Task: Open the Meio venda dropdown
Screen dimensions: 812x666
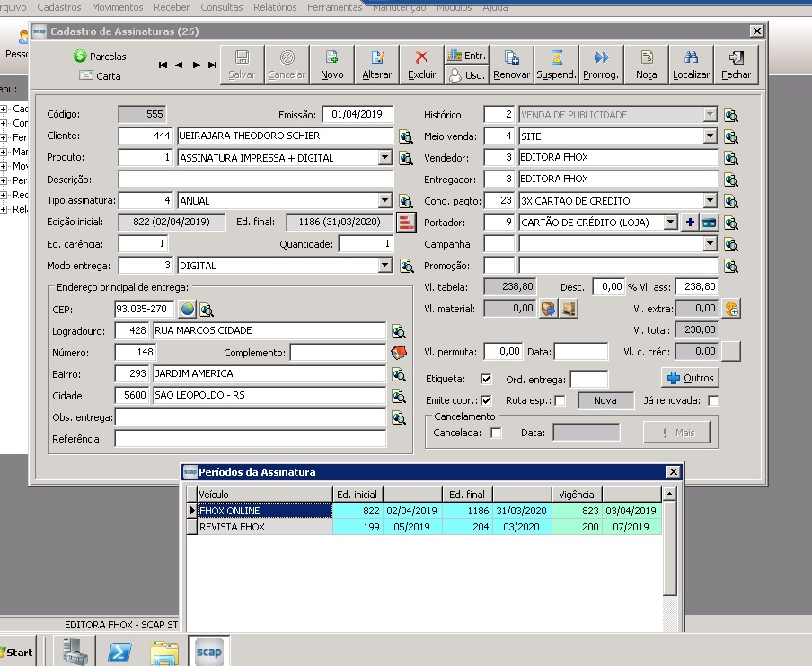Action: (710, 136)
